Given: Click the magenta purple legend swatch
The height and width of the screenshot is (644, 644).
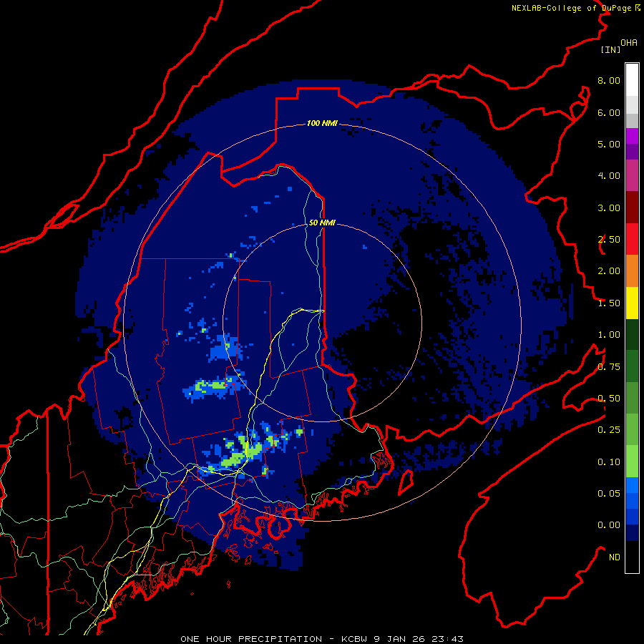Looking at the screenshot, I should [632, 136].
